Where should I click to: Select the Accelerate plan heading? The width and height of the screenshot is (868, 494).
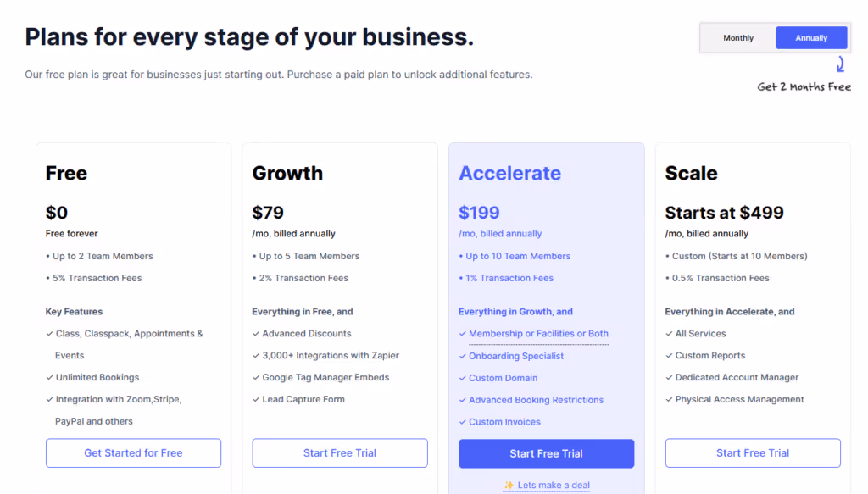(509, 173)
